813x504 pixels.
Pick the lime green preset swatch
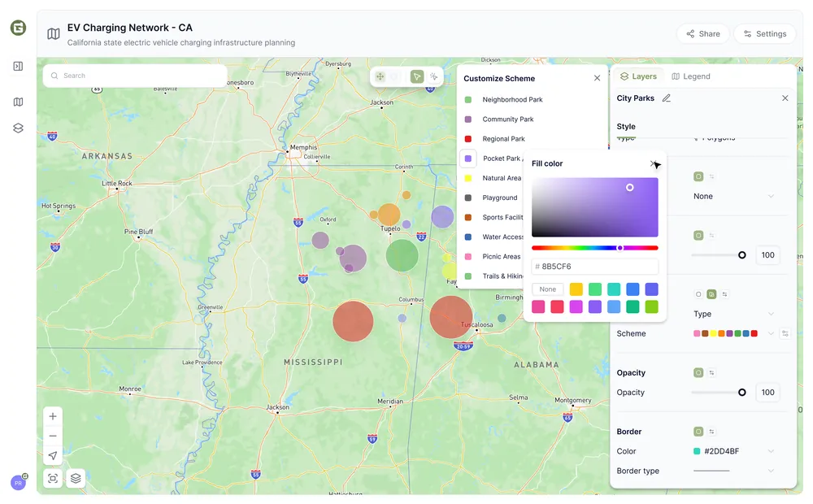[651, 306]
